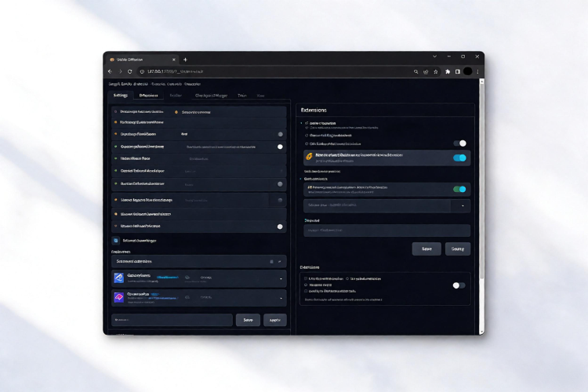The height and width of the screenshot is (392, 588).
Task: Click the Apply button
Action: coord(275,320)
